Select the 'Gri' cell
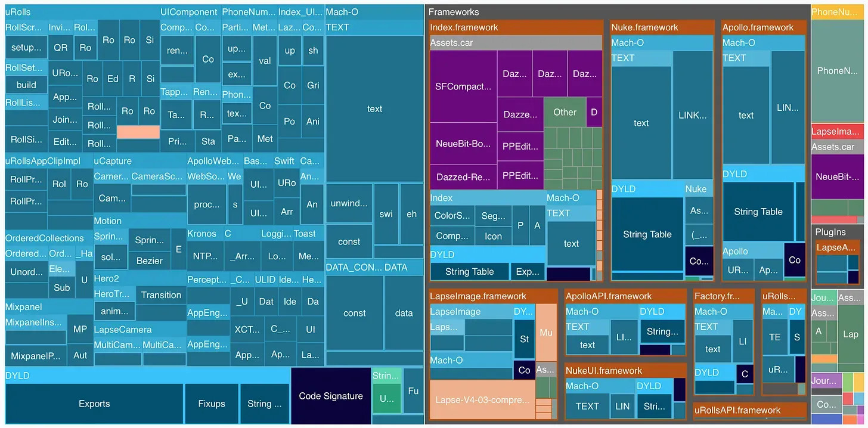 pyautogui.click(x=313, y=85)
